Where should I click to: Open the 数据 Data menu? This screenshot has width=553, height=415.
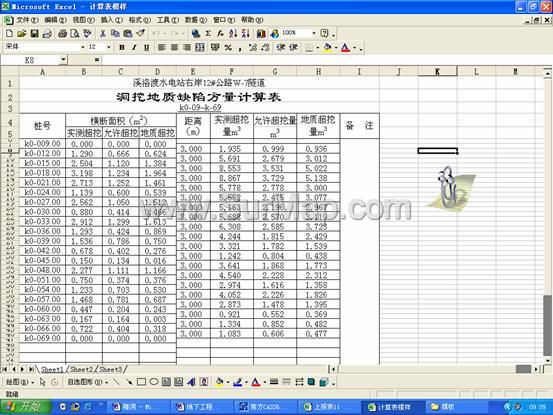pyautogui.click(x=196, y=20)
